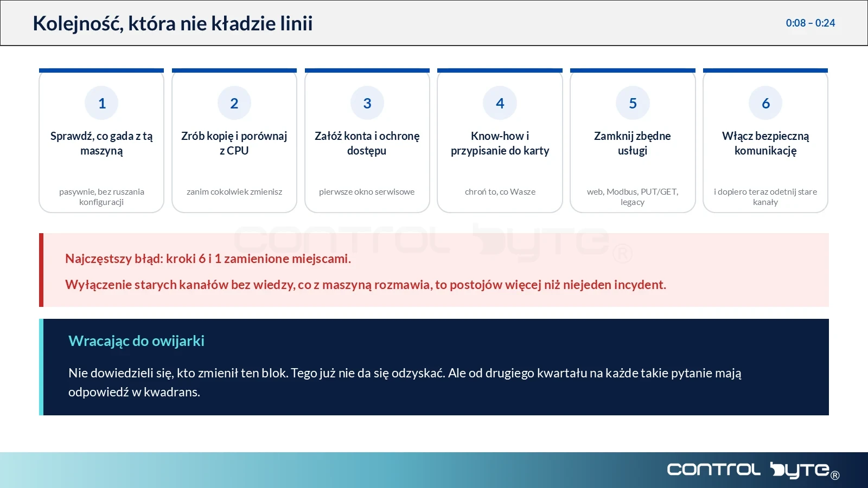868x488 pixels.
Task: Click the note "pasywnie, bez ruszania konfiguracji"
Action: 101,197
